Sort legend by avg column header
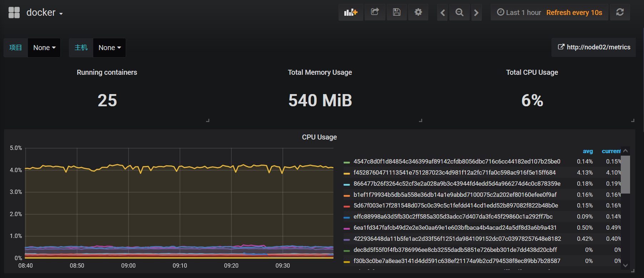The image size is (644, 278). tap(588, 151)
